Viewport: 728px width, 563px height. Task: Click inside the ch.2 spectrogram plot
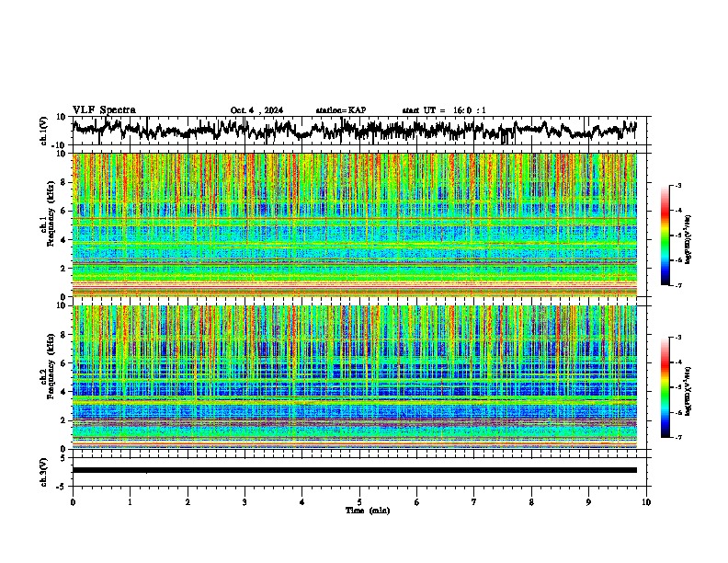(x=355, y=377)
